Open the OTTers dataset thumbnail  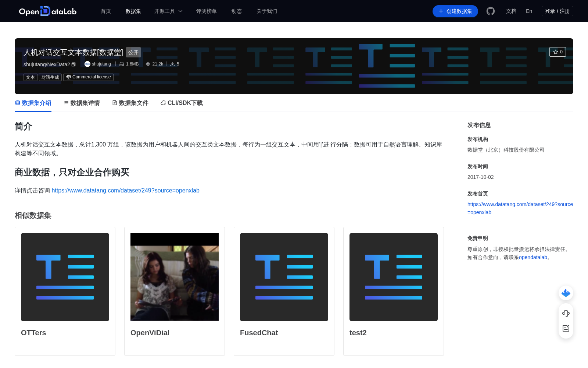click(65, 277)
